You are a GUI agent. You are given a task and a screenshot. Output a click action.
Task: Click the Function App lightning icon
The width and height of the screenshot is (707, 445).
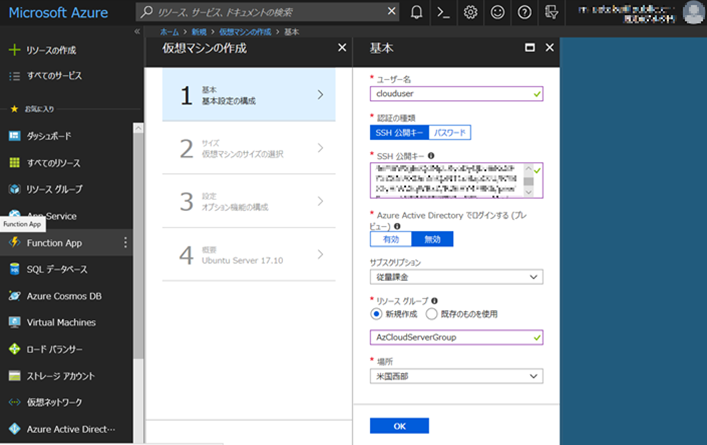(14, 243)
